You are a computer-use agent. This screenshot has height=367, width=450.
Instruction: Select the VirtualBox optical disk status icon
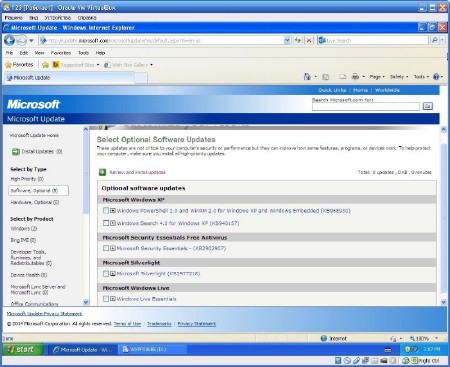[x=347, y=361]
